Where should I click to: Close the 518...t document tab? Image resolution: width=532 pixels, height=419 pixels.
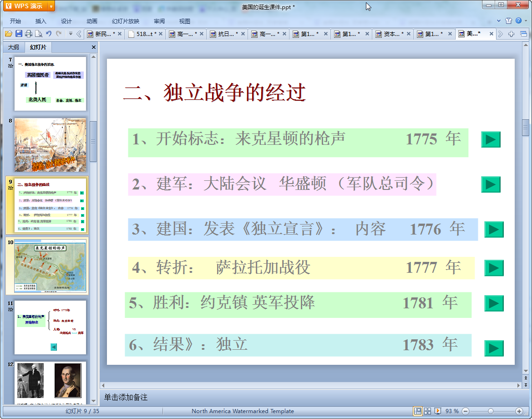pyautogui.click(x=161, y=34)
